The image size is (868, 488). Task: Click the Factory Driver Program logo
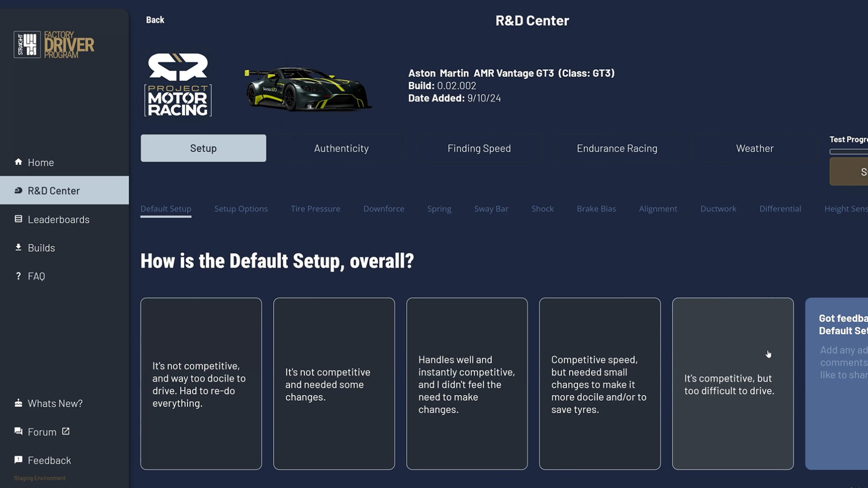pos(54,44)
